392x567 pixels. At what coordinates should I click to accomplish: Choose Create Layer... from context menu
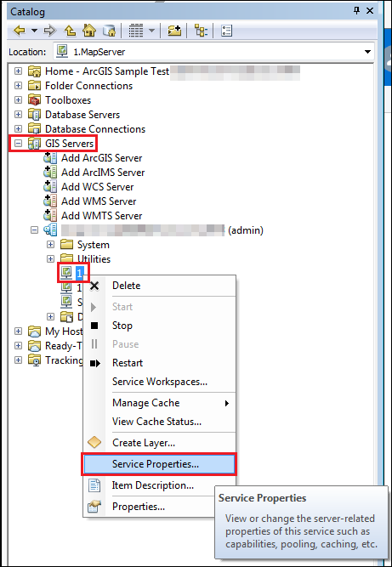pyautogui.click(x=160, y=443)
